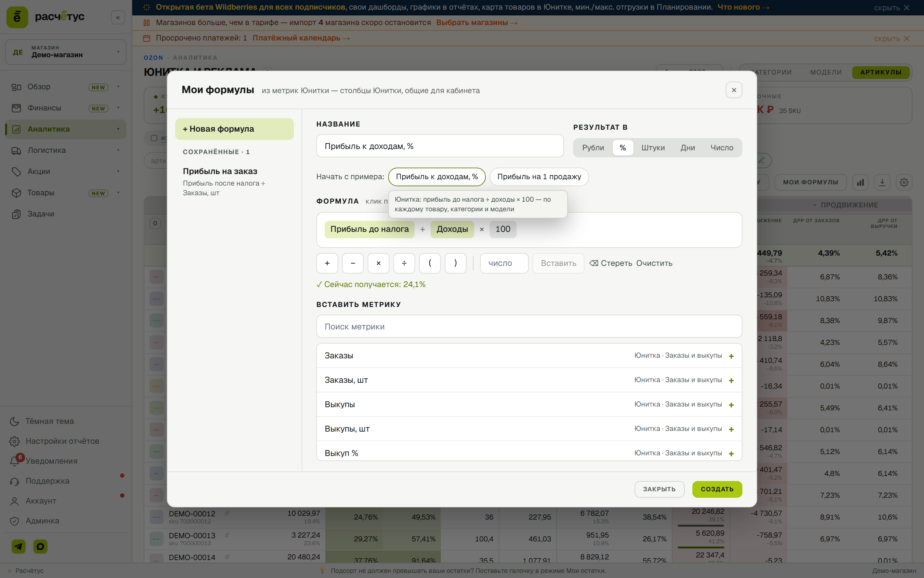
Task: Switch to the Модели tab
Action: [826, 72]
